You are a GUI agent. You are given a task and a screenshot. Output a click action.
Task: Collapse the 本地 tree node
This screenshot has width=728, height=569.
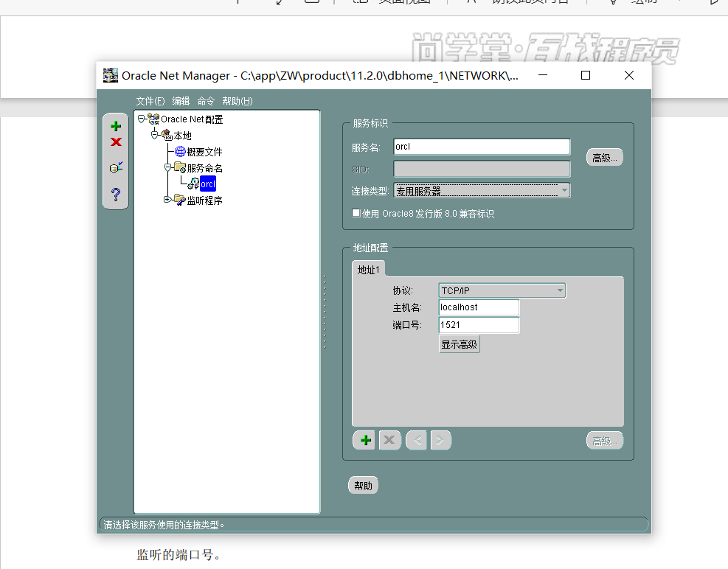[x=155, y=135]
